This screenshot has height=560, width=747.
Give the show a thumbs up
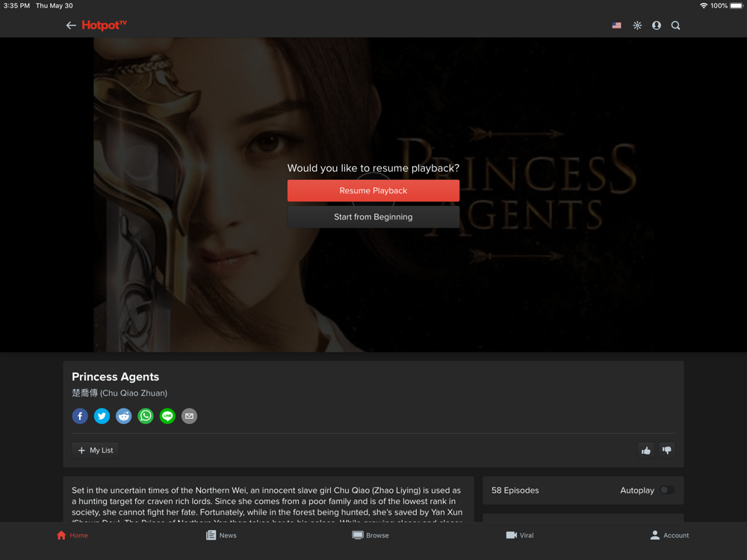click(646, 450)
